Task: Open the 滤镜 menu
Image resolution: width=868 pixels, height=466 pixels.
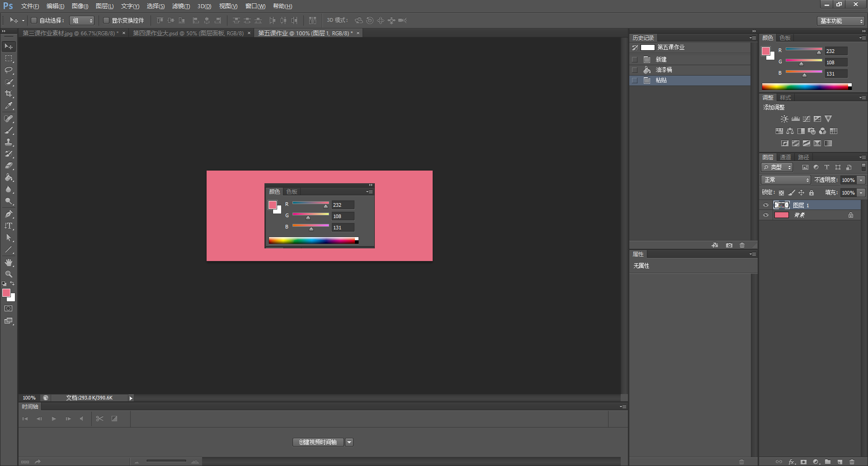Action: coord(181,6)
